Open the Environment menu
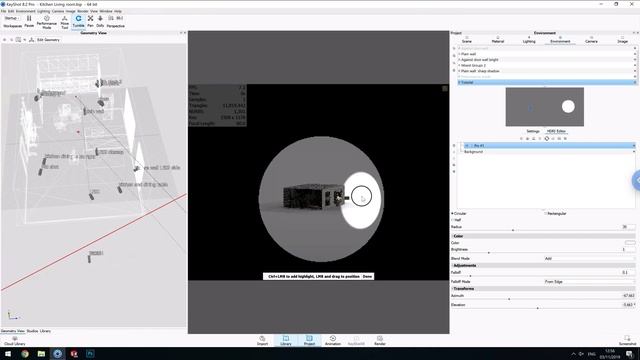 (26, 11)
